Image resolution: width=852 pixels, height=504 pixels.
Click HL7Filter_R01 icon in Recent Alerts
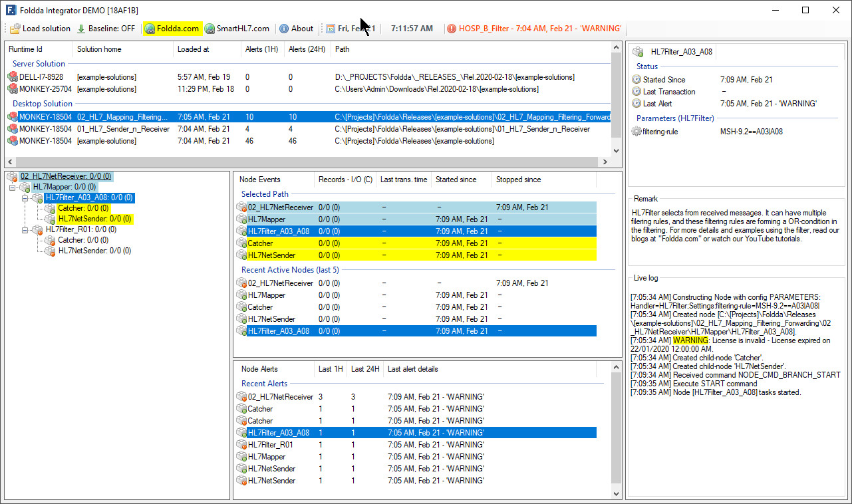pyautogui.click(x=241, y=445)
